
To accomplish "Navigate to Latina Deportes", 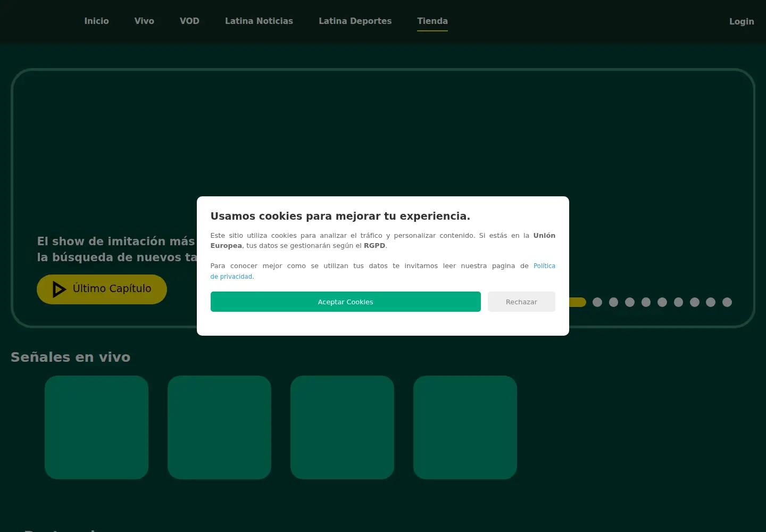I will click(x=355, y=21).
